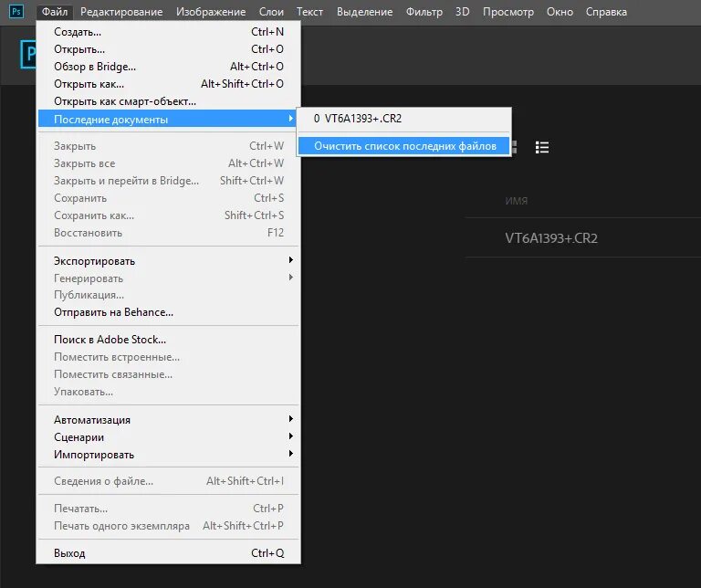Click the Печатать... entry
Viewport: 701px width, 588px height.
click(x=169, y=509)
